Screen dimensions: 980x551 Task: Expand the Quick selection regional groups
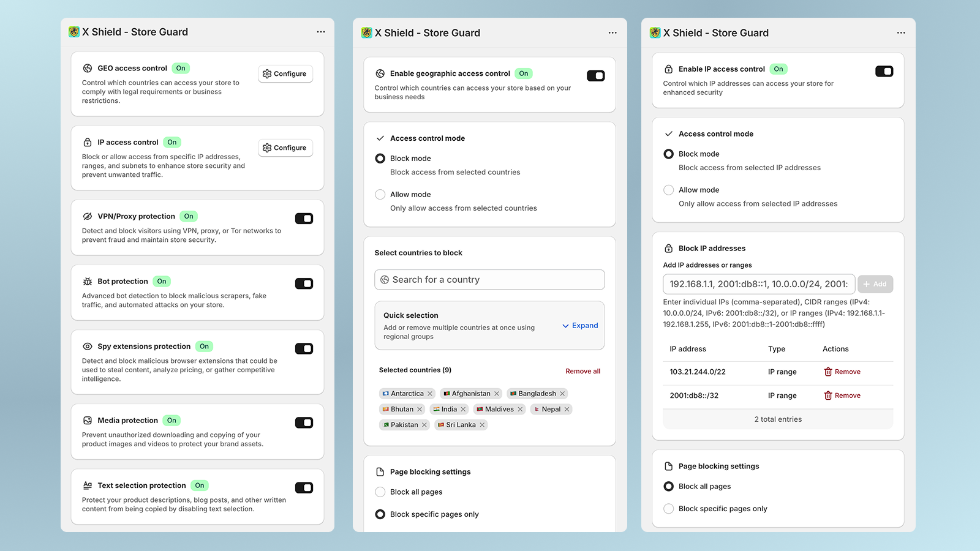click(580, 326)
